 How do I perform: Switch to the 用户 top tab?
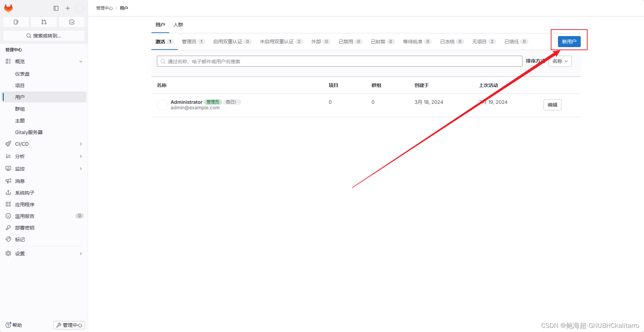point(160,25)
